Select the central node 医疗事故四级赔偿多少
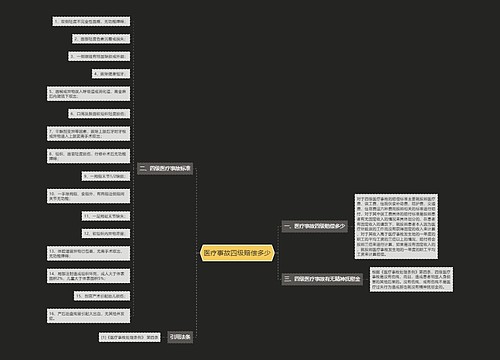The width and height of the screenshot is (500, 360). [237, 253]
